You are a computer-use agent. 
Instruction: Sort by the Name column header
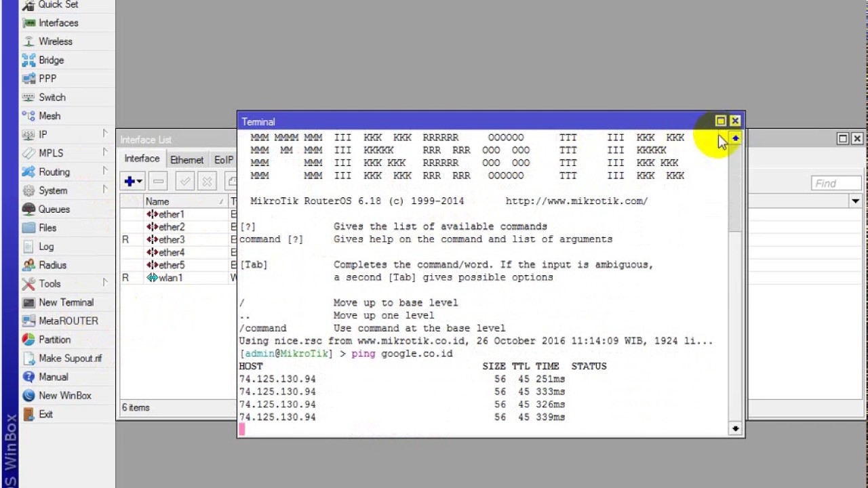(184, 201)
